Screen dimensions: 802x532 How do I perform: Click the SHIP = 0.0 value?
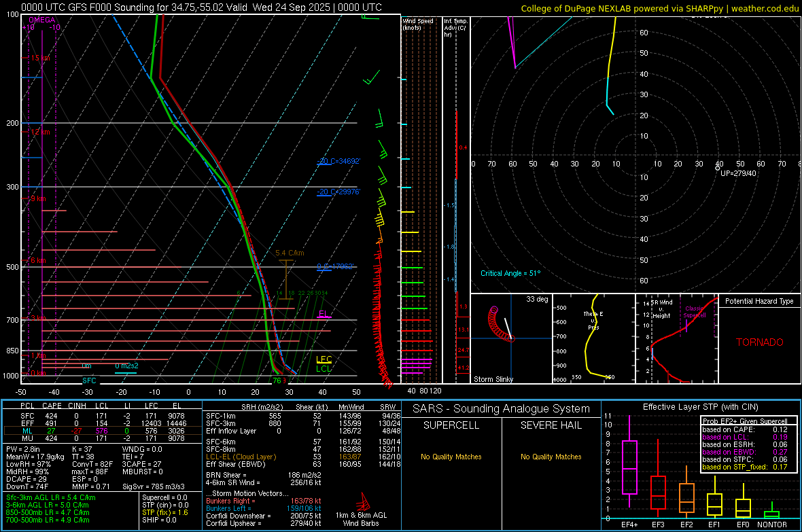(x=159, y=520)
